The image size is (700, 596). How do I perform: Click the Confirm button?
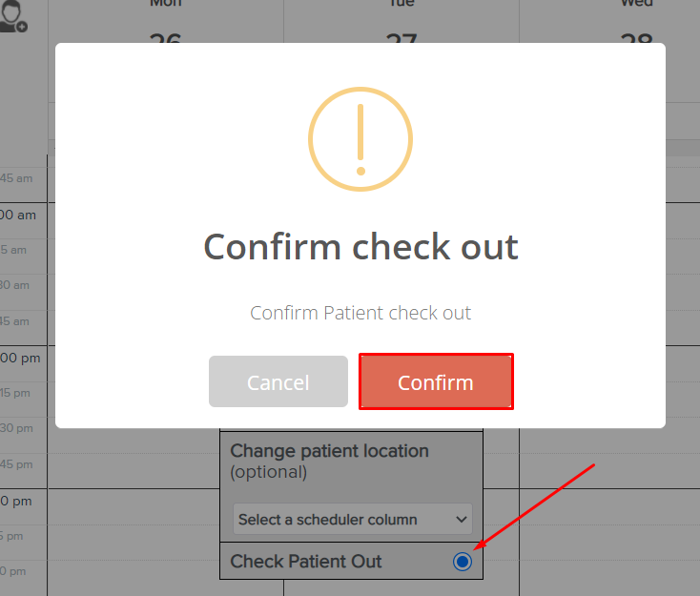436,381
